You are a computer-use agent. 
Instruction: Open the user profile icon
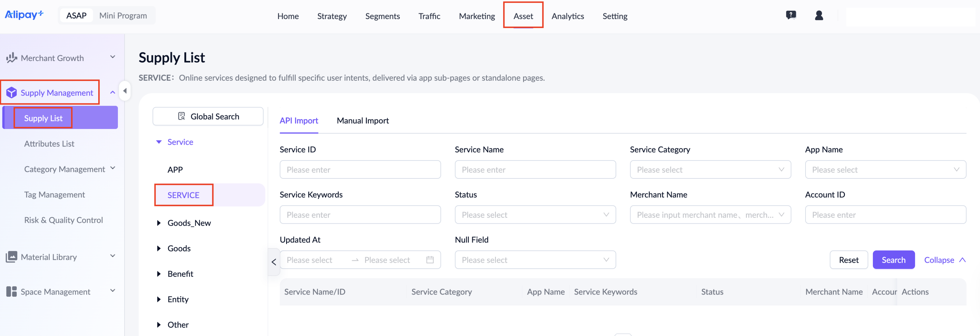(x=819, y=15)
